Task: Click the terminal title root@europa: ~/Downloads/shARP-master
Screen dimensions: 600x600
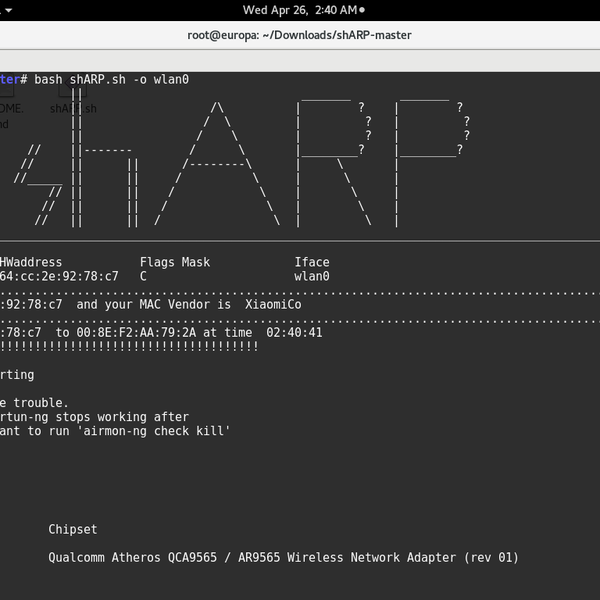Action: pos(299,35)
